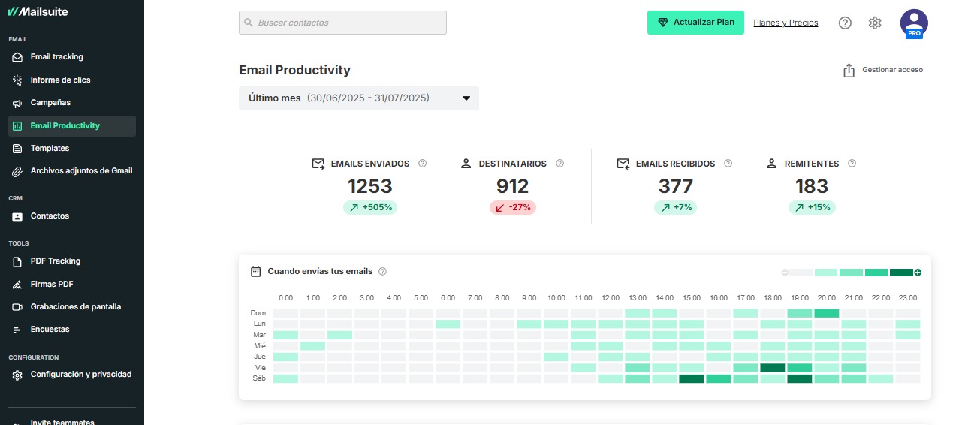The height and width of the screenshot is (425, 980).
Task: Select the dark Saturday 15:00 heatmap cell
Action: click(x=691, y=379)
